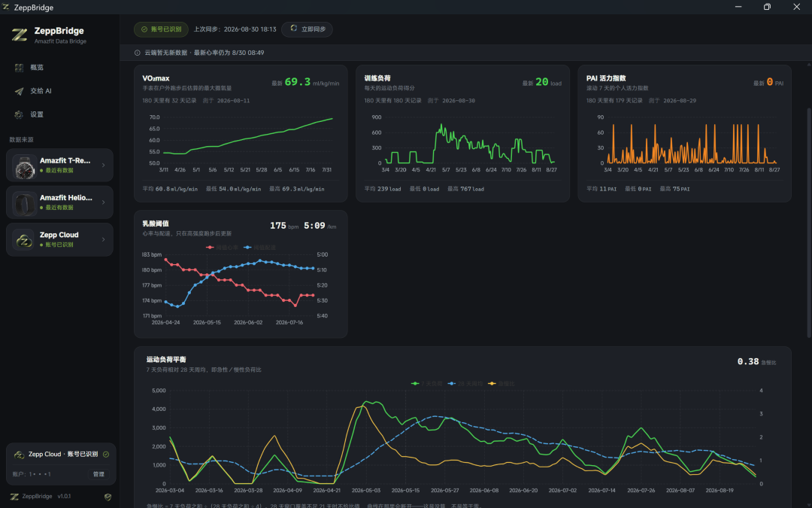Click the cloud icon in bottom account card
812x508 pixels.
(19, 455)
